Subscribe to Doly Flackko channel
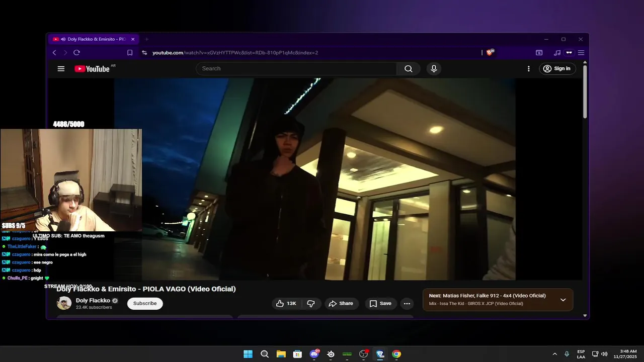This screenshot has height=362, width=644. coord(145,303)
